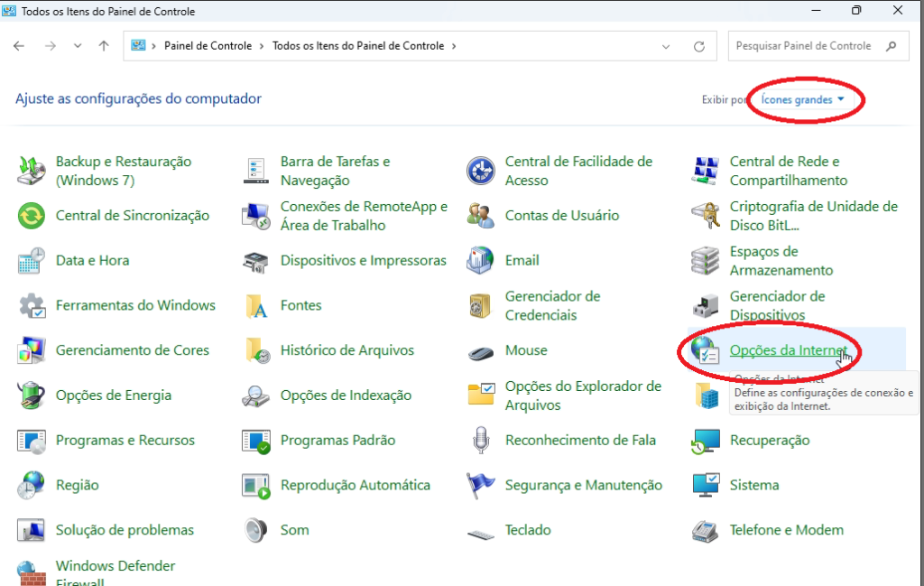The width and height of the screenshot is (924, 586).
Task: Click the Gerenciador de Dispositivos icon
Action: click(x=706, y=305)
